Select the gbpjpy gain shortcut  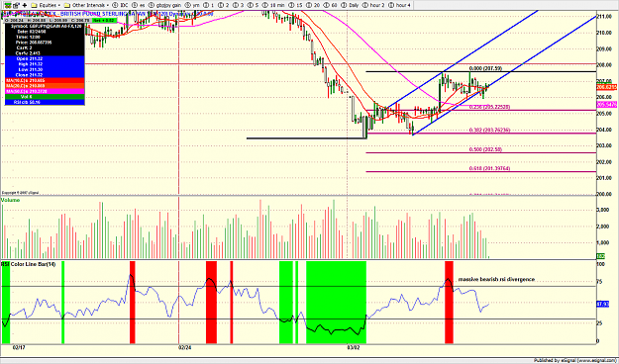point(164,5)
